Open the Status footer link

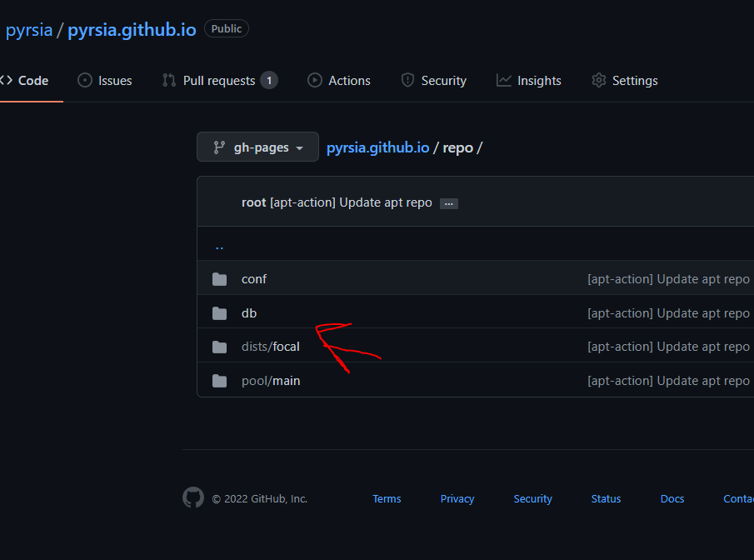click(x=606, y=499)
